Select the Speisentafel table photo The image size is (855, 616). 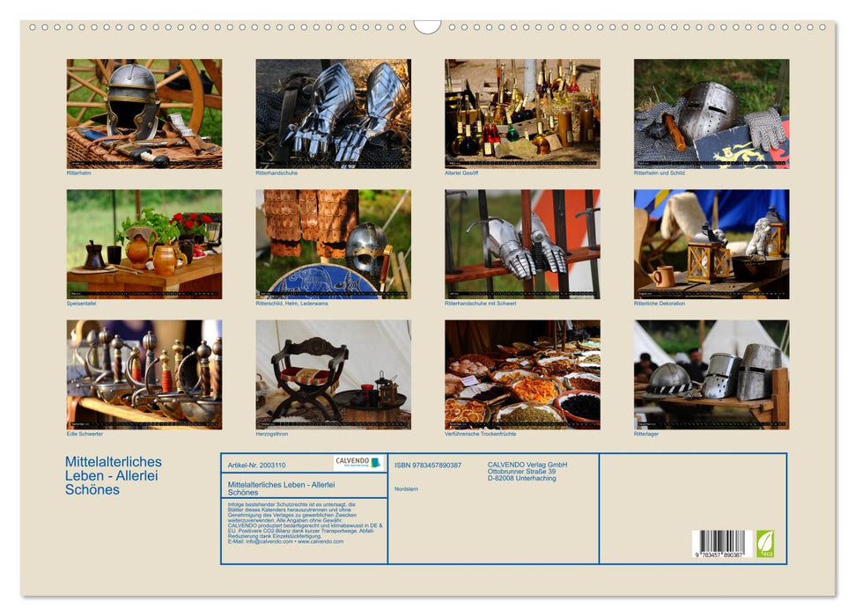click(144, 244)
